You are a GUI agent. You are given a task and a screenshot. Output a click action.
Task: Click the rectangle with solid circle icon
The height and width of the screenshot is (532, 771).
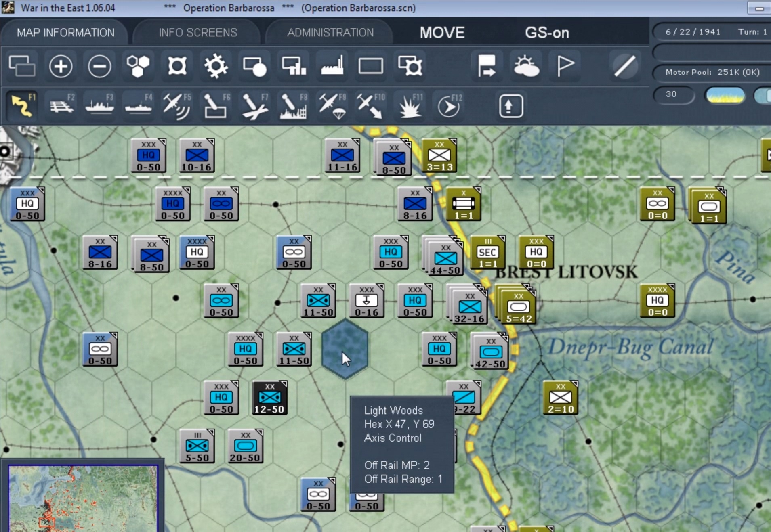pos(254,66)
